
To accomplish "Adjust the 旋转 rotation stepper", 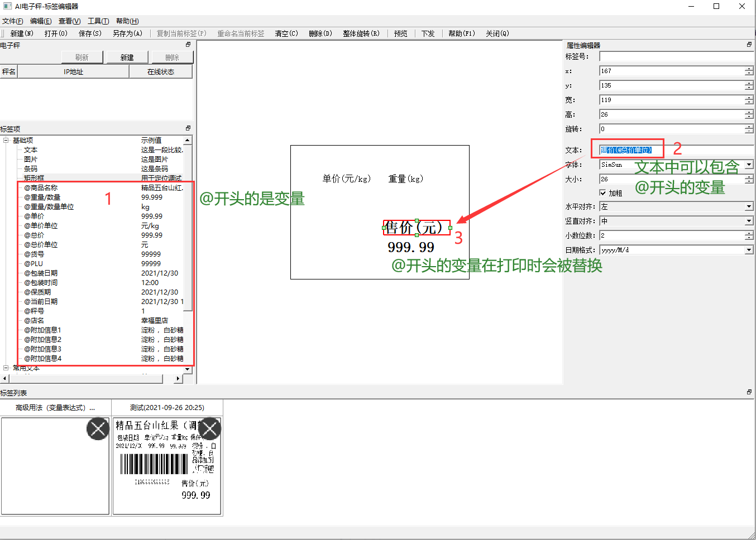I will [749, 129].
